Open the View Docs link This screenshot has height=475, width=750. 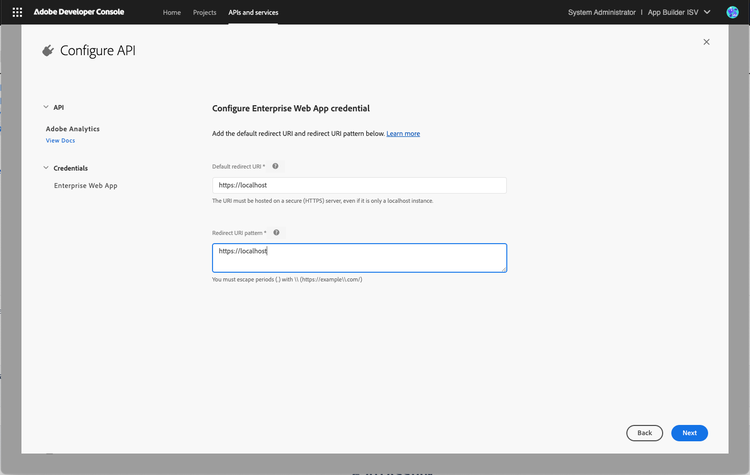60,141
